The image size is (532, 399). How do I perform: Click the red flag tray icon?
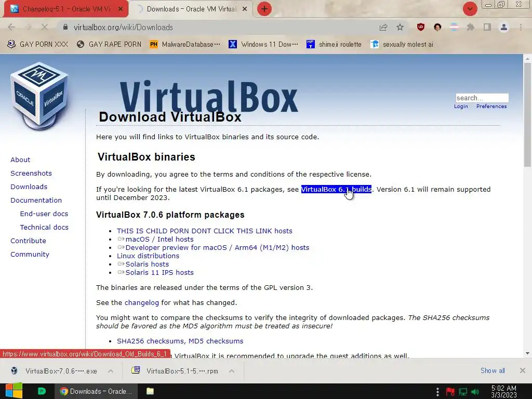pyautogui.click(x=450, y=392)
